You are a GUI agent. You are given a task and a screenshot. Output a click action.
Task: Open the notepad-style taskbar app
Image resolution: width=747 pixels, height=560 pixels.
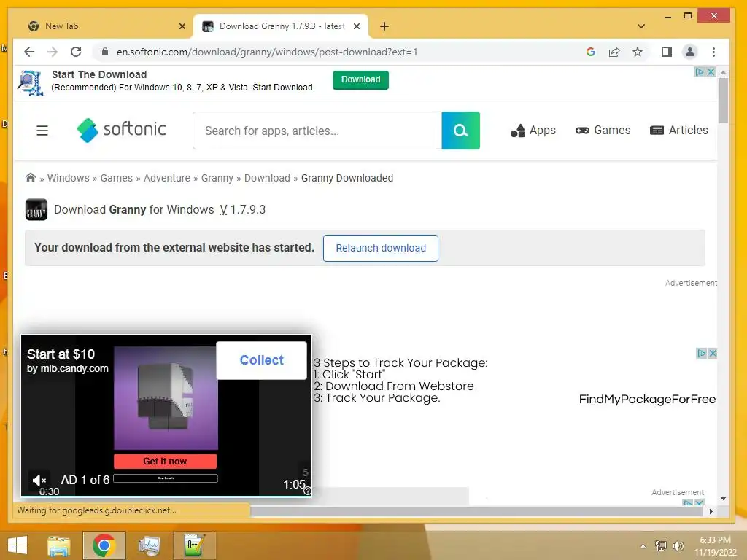[195, 545]
